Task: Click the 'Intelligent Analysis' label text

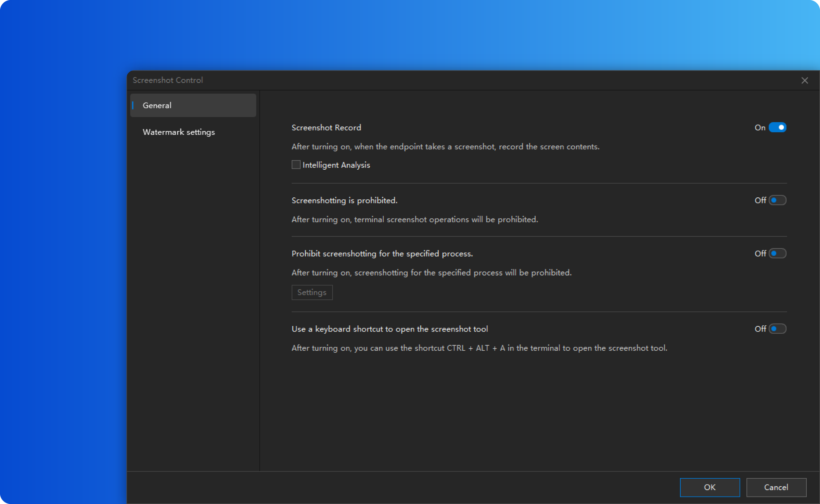Action: [336, 165]
